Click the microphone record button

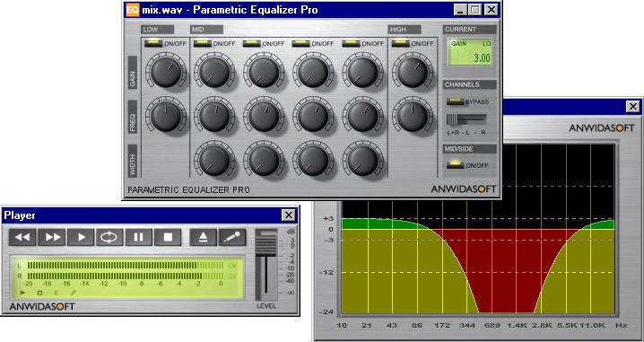coord(232,237)
